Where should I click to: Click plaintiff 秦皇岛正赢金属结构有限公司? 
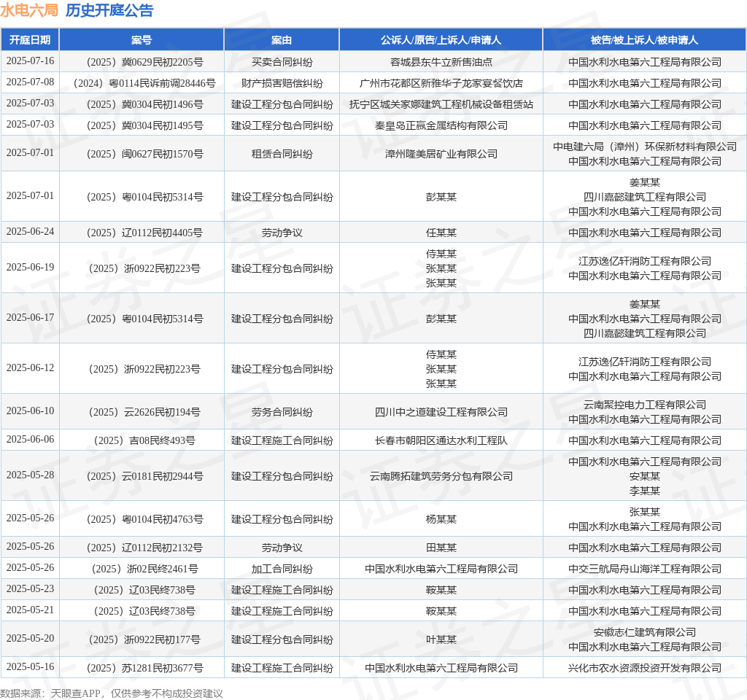click(x=441, y=125)
